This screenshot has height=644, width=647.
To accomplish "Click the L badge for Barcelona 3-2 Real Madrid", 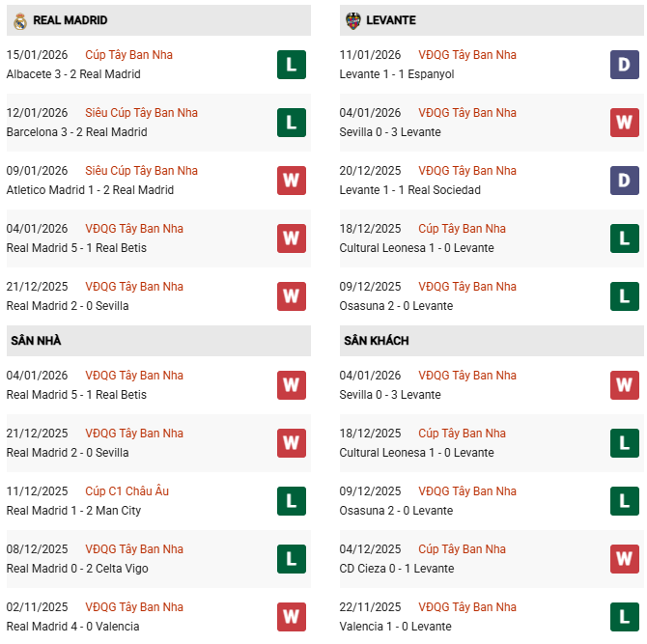I will coord(292,123).
